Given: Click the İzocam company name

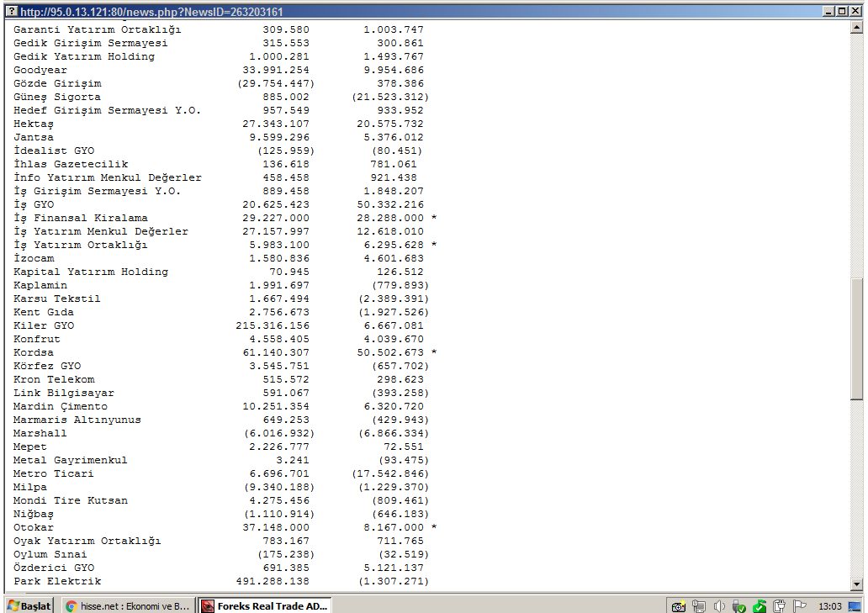Looking at the screenshot, I should coord(33,258).
